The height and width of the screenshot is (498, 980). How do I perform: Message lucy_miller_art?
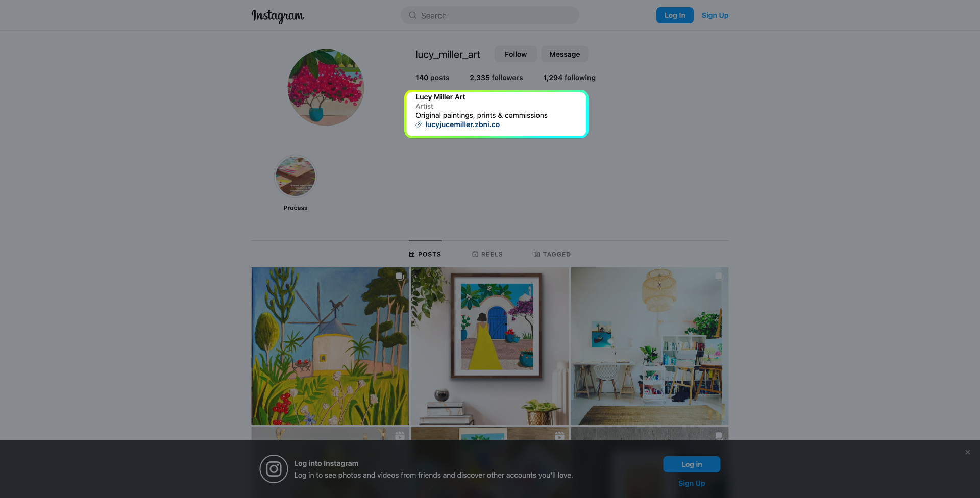[565, 54]
